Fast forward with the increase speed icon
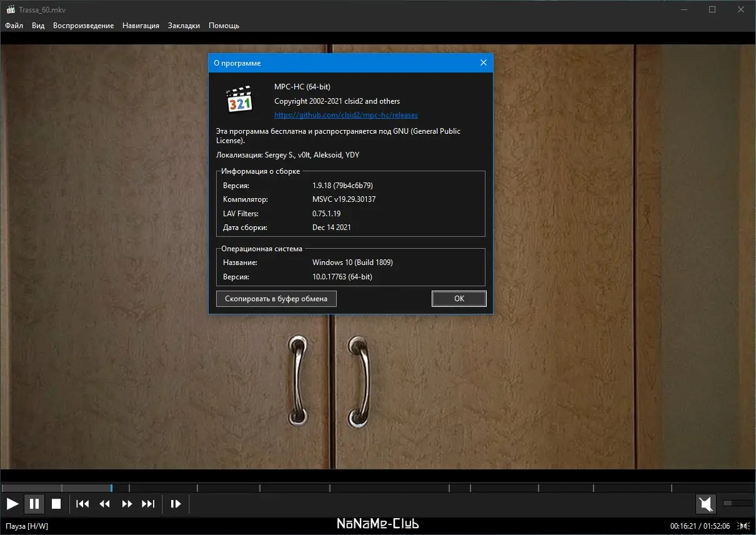The height and width of the screenshot is (535, 756). (x=127, y=504)
